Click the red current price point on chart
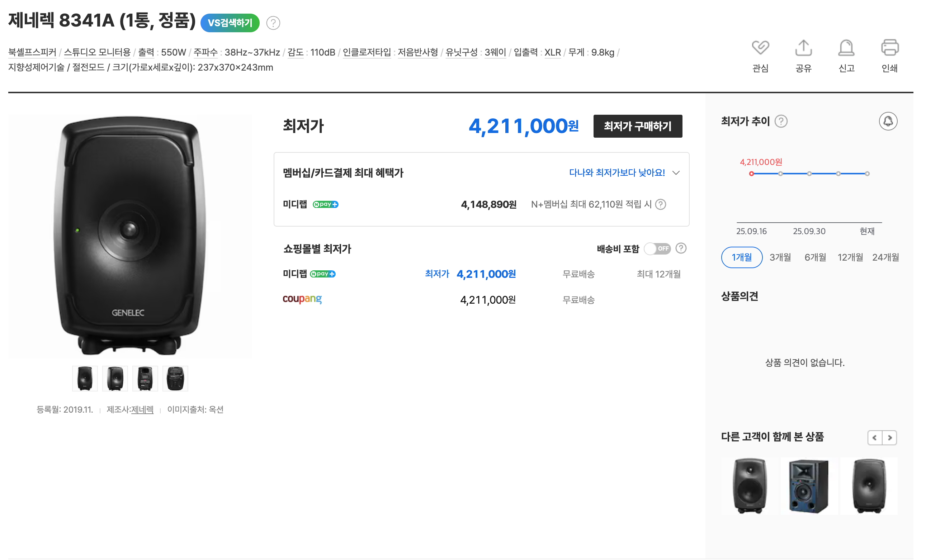The image size is (926, 560). click(x=751, y=174)
